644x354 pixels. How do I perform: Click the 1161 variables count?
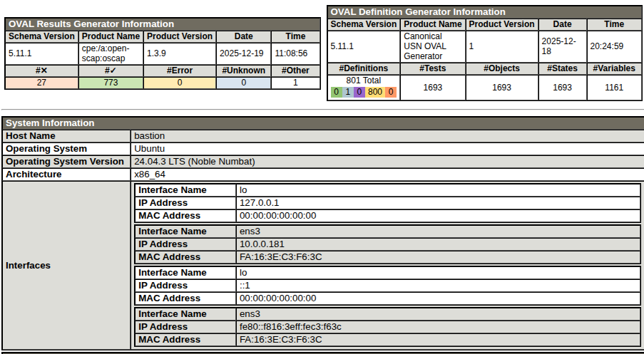click(613, 88)
